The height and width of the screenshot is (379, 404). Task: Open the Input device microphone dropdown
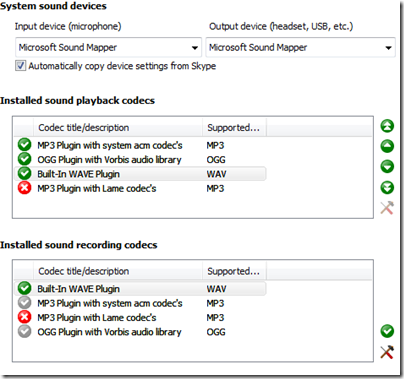[x=108, y=47]
